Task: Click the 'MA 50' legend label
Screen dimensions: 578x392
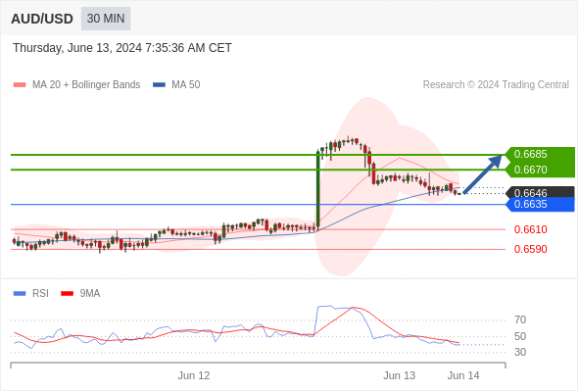Action: coord(186,85)
